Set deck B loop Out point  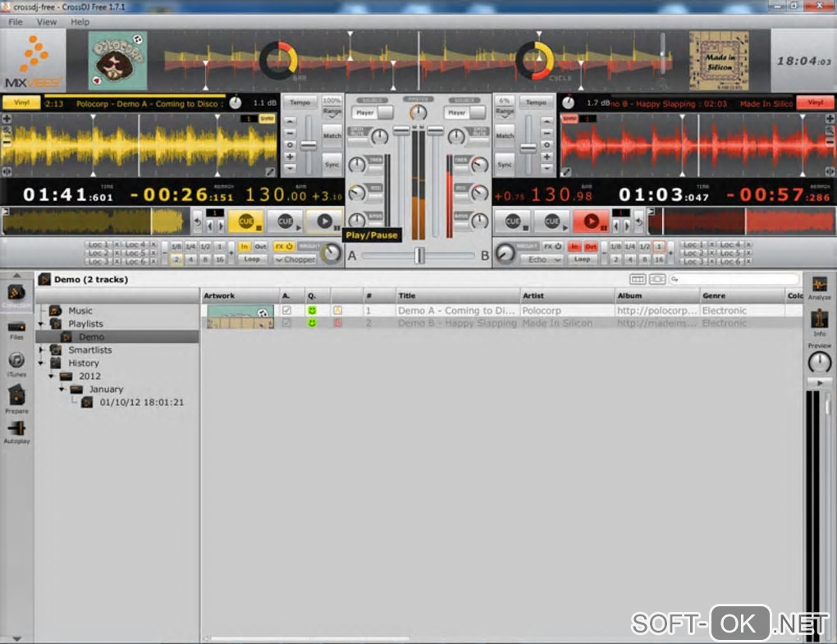[x=590, y=246]
